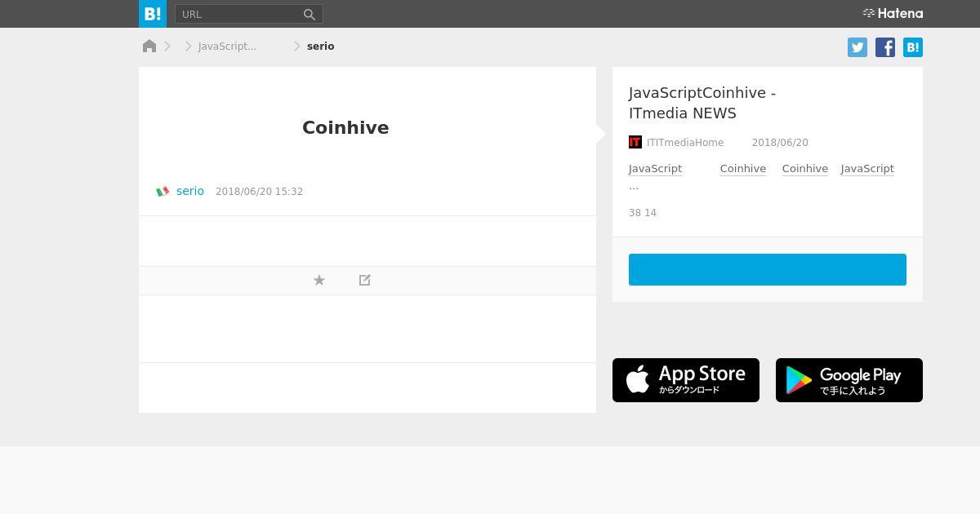Click the wide blue button
Screen dimensions: 980x514
[x=768, y=269]
